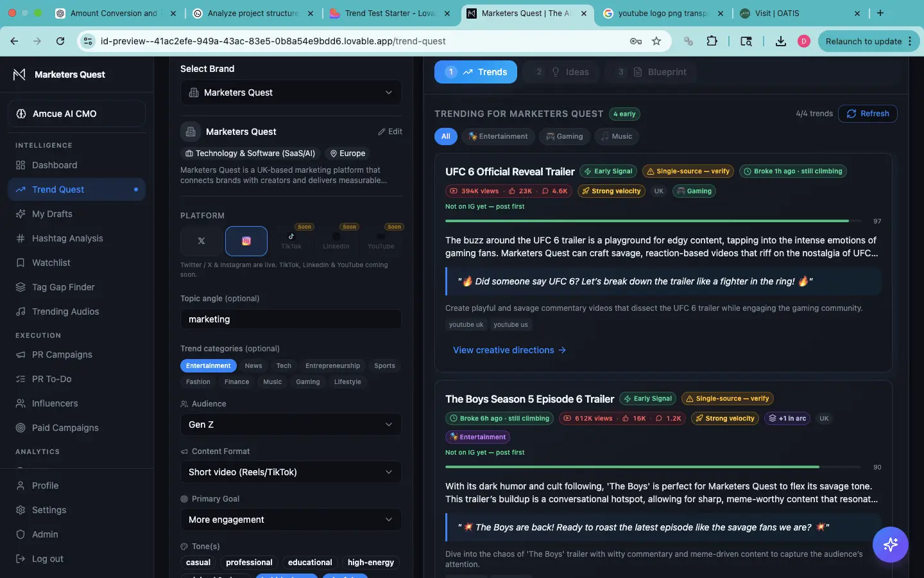Toggle the Sports trend category chip

[x=385, y=365]
